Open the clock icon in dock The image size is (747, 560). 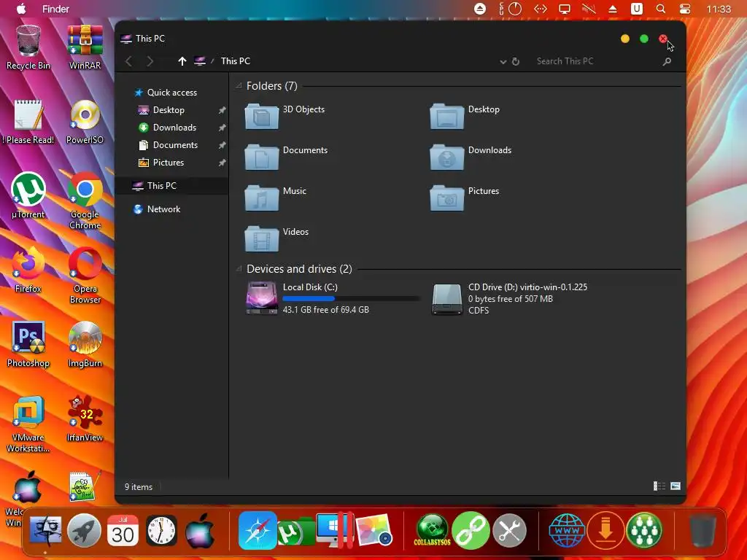click(x=161, y=530)
